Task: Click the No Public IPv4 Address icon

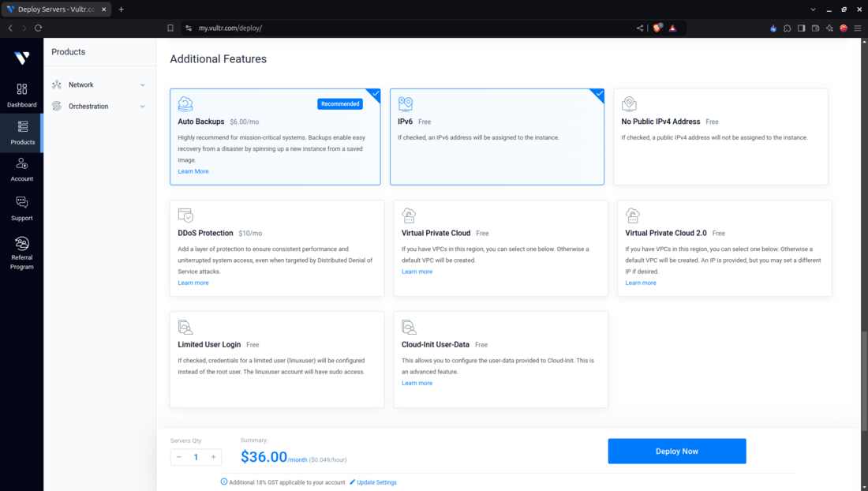Action: pos(629,104)
